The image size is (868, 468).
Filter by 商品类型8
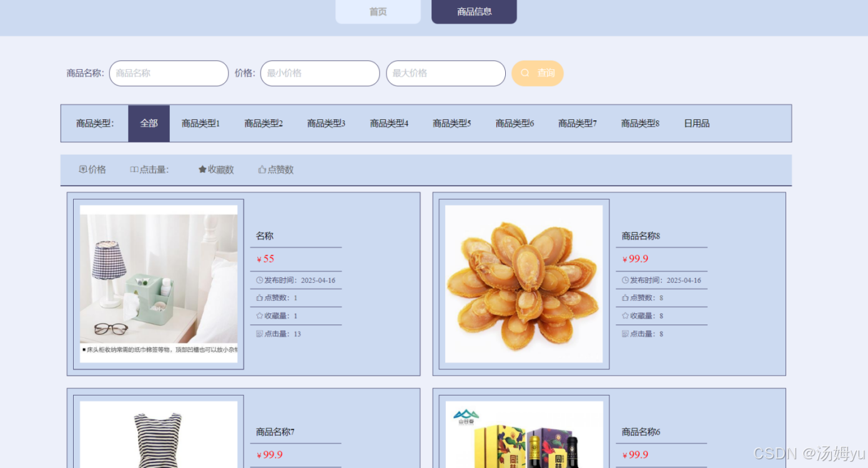[x=640, y=124]
